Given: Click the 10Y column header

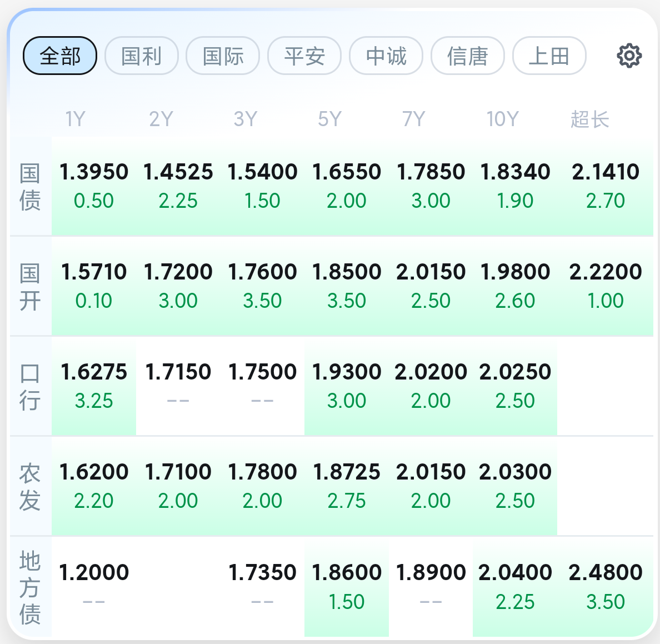Looking at the screenshot, I should [502, 119].
